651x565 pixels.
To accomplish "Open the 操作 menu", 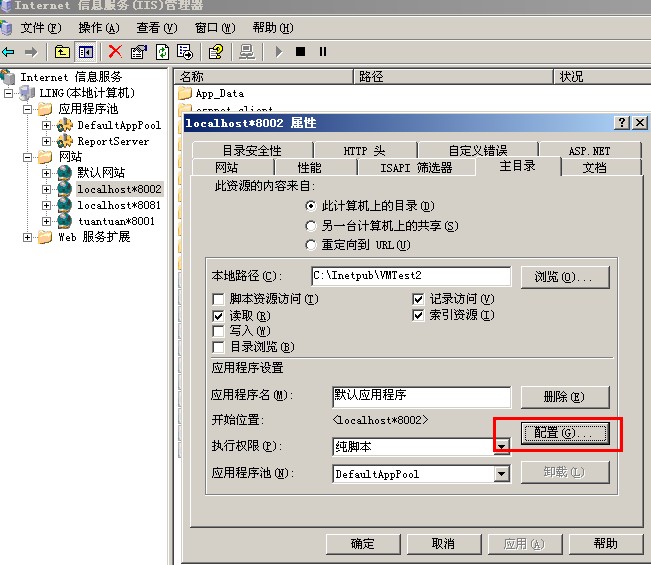I will coord(99,28).
